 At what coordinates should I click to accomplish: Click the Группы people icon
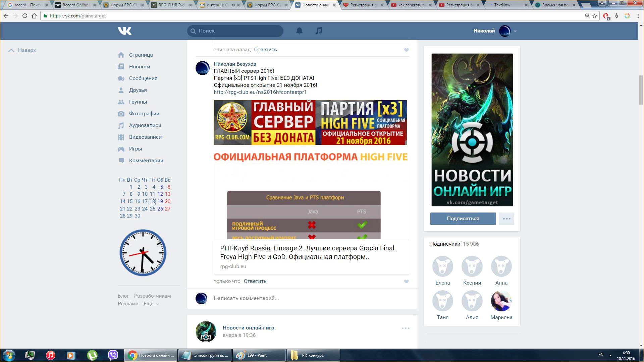pyautogui.click(x=121, y=102)
